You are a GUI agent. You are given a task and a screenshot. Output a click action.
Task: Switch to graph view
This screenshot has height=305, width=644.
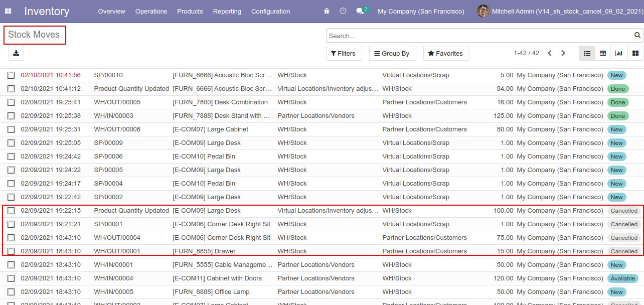[x=619, y=53]
